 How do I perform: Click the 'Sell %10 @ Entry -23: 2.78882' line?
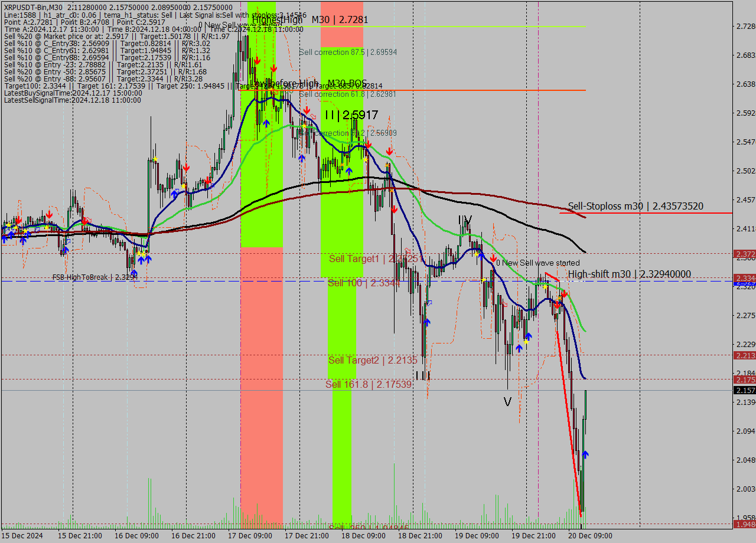pos(103,65)
